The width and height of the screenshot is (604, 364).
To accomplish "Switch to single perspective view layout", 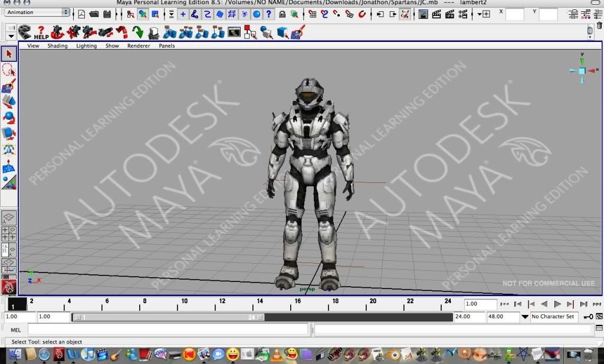I will [8, 218].
